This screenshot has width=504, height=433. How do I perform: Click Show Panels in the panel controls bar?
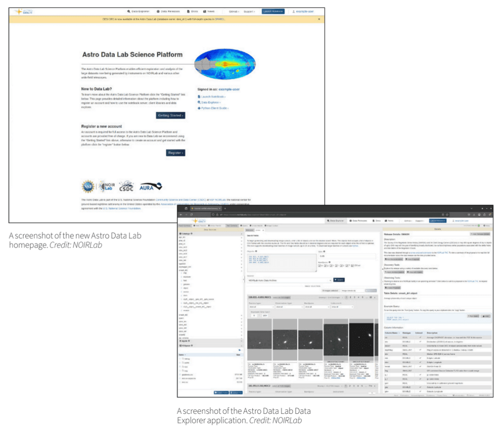click(x=215, y=226)
